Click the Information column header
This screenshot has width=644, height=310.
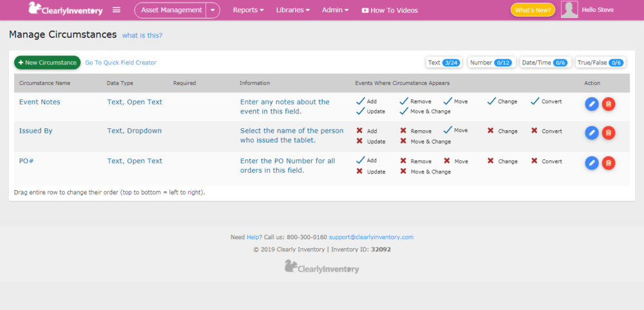(254, 83)
